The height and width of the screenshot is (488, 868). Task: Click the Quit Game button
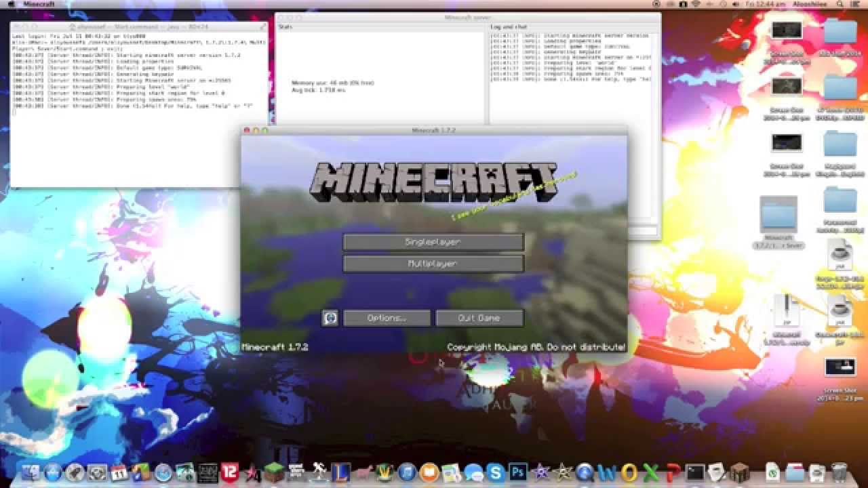click(x=479, y=318)
